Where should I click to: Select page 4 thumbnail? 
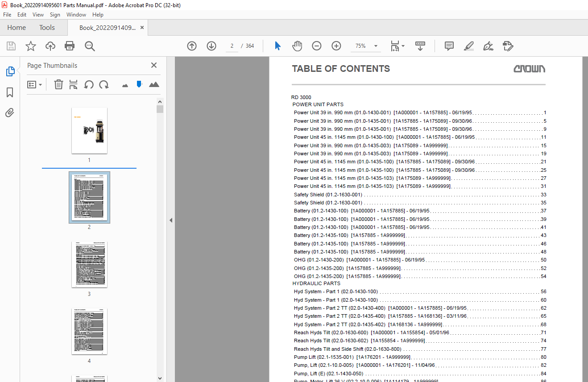(89, 332)
